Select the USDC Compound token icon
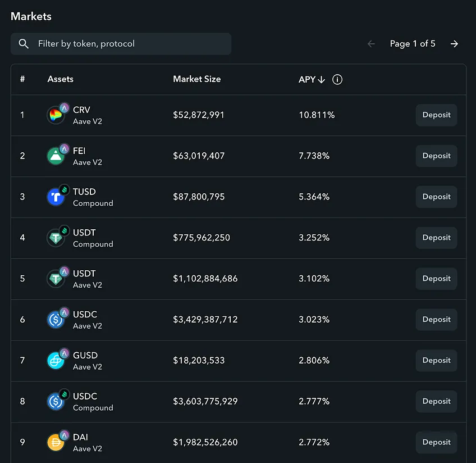Viewport: 476px width, 463px height. 56,402
